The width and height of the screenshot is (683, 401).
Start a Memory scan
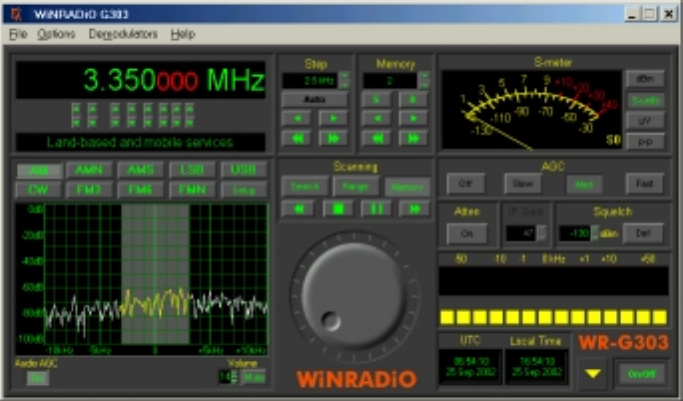point(407,187)
